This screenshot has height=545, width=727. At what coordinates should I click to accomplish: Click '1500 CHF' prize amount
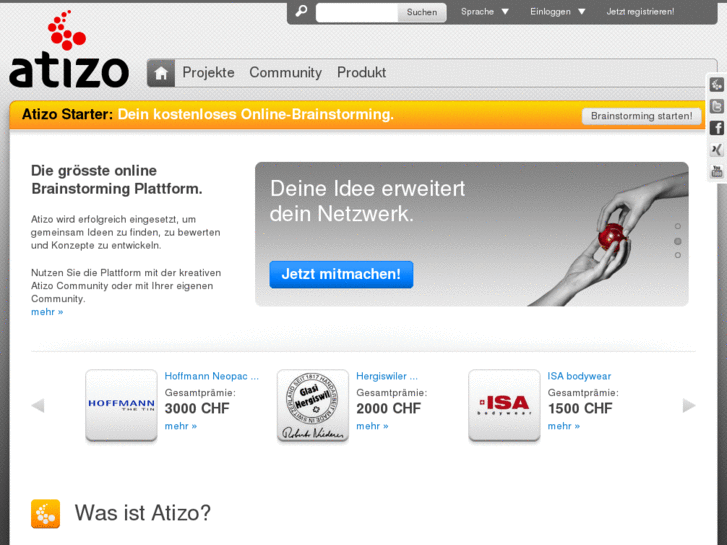(x=580, y=408)
